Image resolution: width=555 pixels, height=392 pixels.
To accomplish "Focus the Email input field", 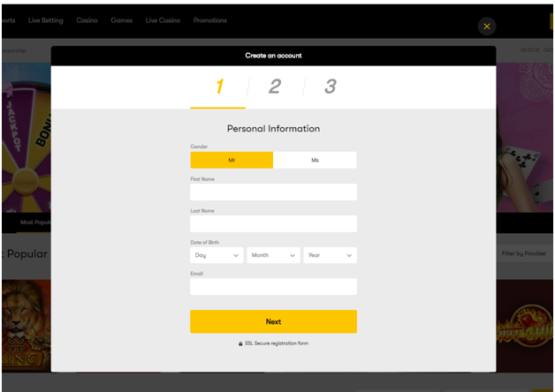I will (x=273, y=287).
